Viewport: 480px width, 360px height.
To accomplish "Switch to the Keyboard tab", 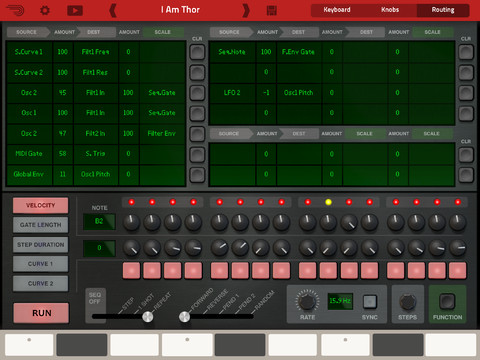I will [x=337, y=10].
